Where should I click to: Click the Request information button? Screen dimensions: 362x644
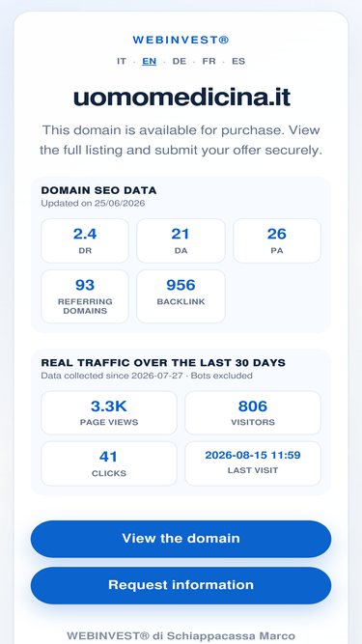(181, 585)
